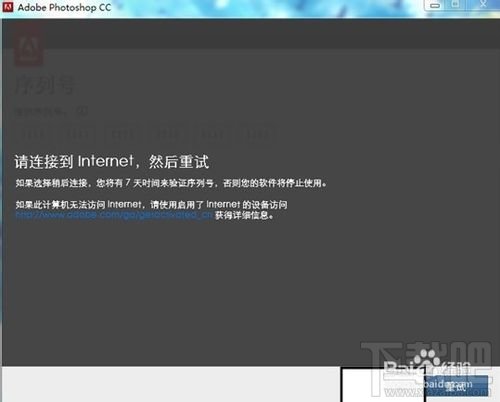Screen dimensions: 500x402
Task: Click the first serial number box
Action: pos(37,133)
